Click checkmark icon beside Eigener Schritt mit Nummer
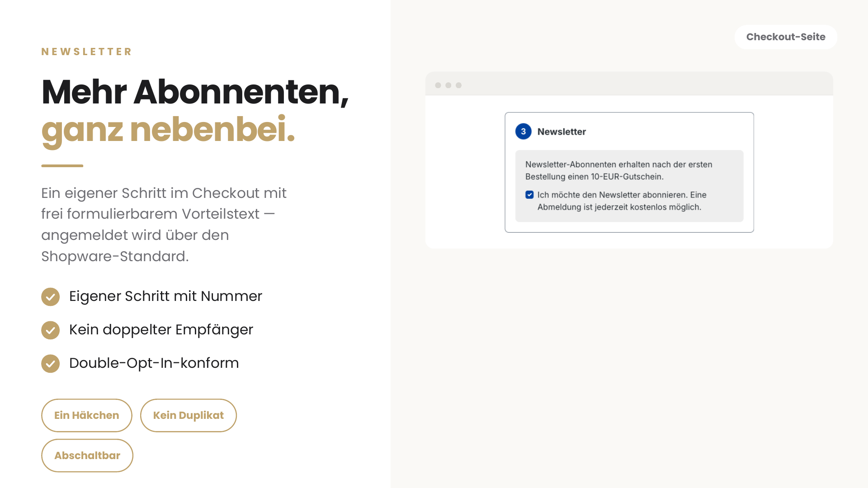 51,297
